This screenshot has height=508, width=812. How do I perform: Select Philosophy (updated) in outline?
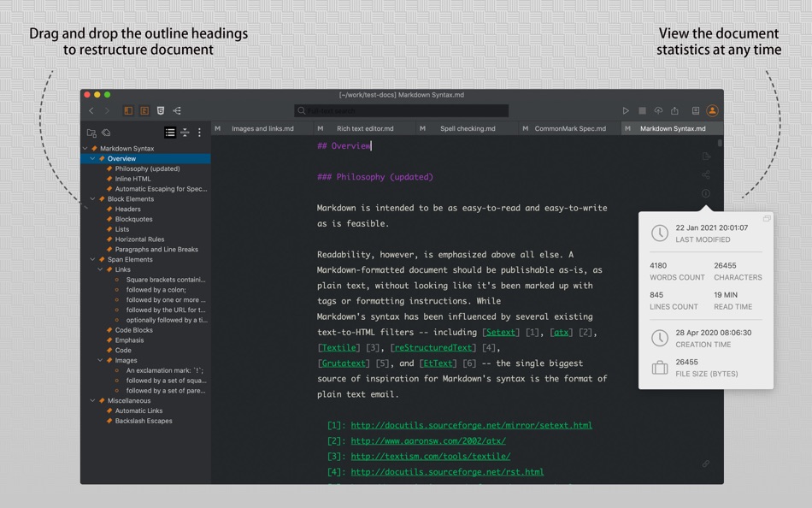pos(148,168)
